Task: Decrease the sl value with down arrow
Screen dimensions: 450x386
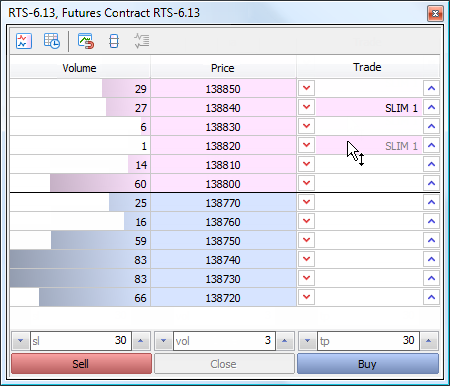Action: tap(20, 341)
